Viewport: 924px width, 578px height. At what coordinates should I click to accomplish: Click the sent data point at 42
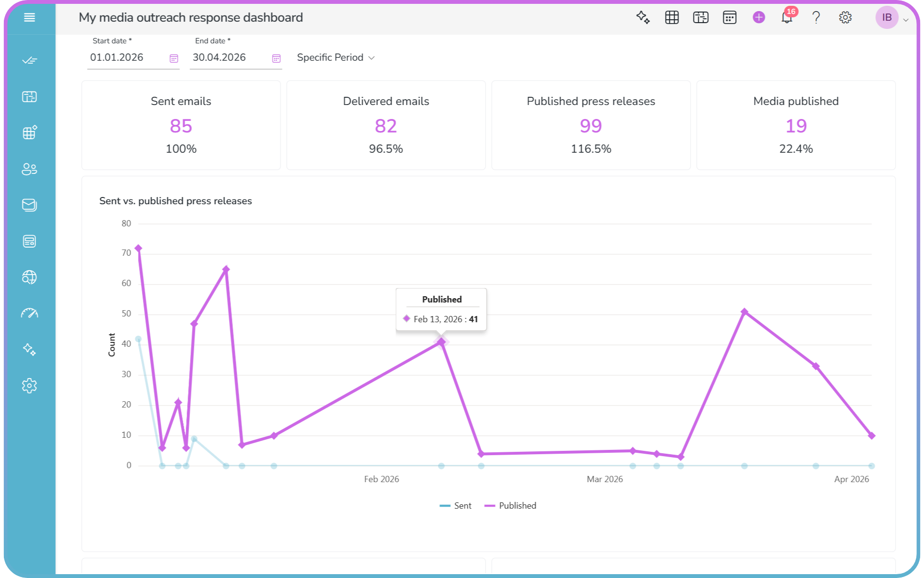138,339
